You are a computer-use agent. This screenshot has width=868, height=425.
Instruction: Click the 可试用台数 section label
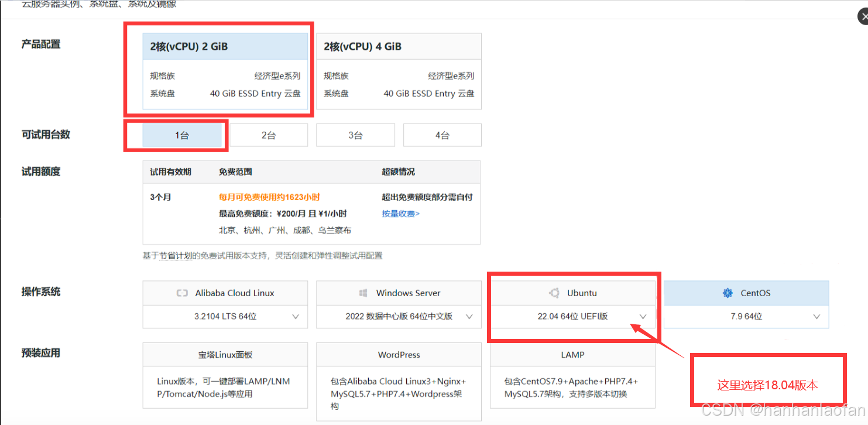tap(46, 135)
